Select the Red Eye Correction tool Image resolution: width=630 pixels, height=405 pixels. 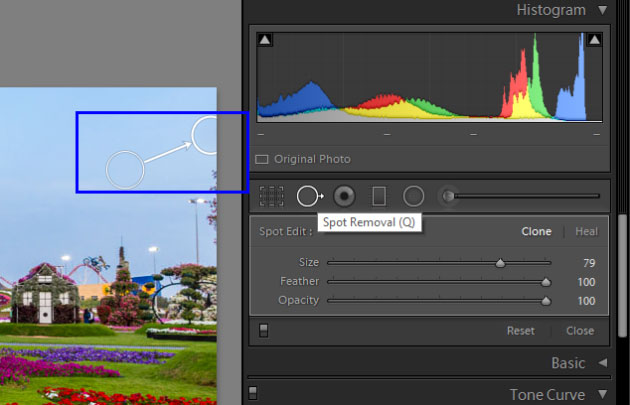pos(344,196)
